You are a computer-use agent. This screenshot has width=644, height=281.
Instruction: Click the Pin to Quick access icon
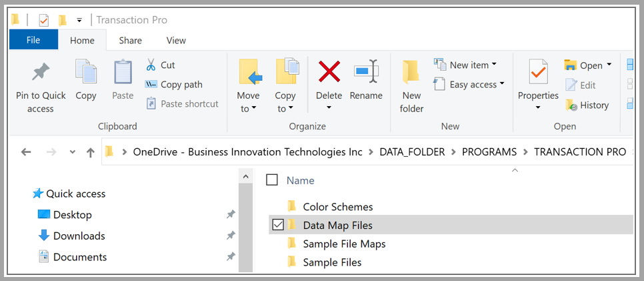[41, 73]
